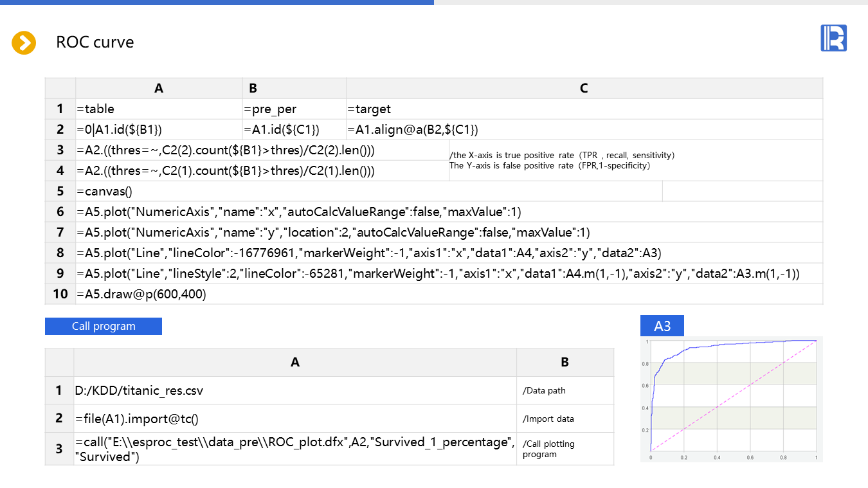Click the blue progress bar at the top
868x488 pixels.
pyautogui.click(x=217, y=3)
